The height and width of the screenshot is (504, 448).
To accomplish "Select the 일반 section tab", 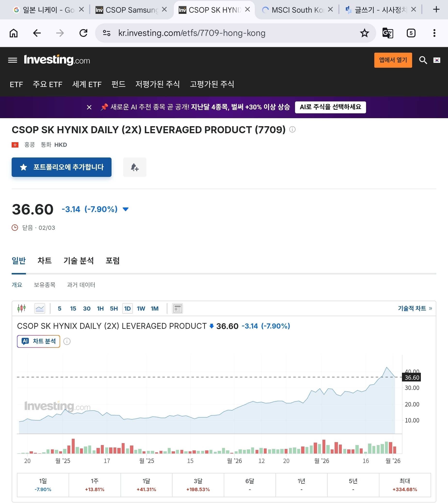I will point(19,261).
